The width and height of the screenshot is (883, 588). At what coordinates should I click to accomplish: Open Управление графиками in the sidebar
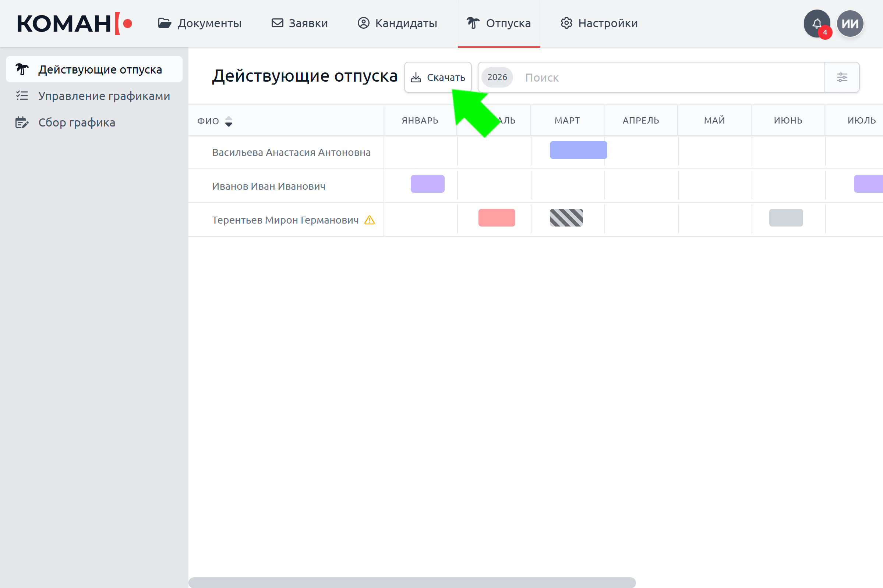tap(104, 96)
